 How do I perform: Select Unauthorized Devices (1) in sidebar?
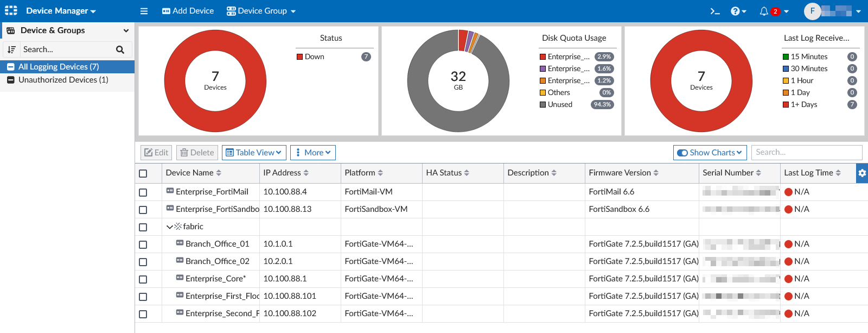63,80
